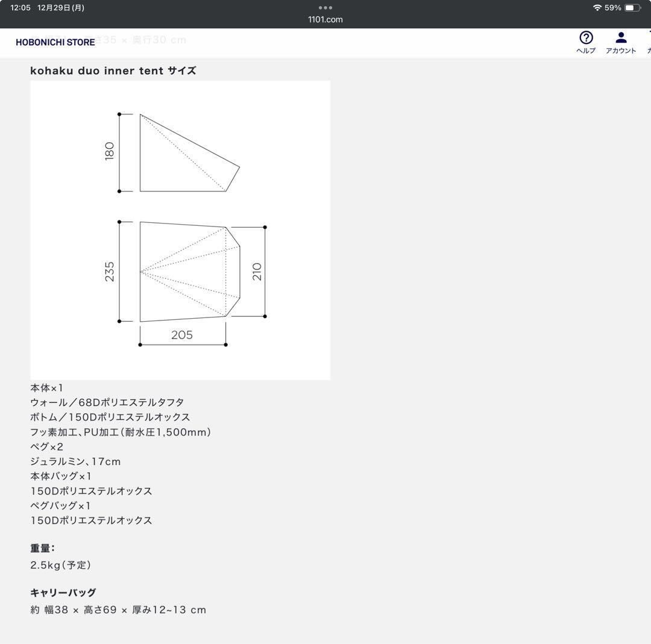Viewport: 651px width, 644px height.
Task: Tap the 59% battery percentage text
Action: pyautogui.click(x=612, y=8)
